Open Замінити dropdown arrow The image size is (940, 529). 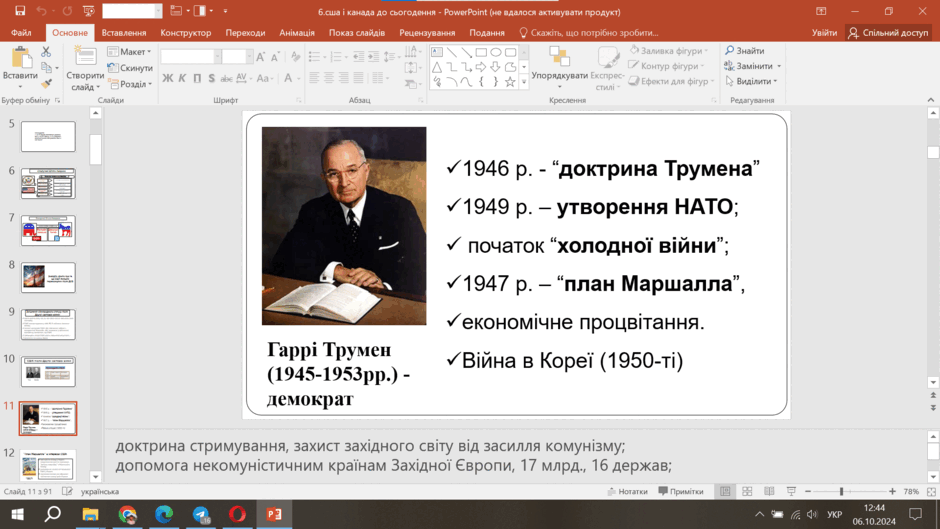pos(779,66)
